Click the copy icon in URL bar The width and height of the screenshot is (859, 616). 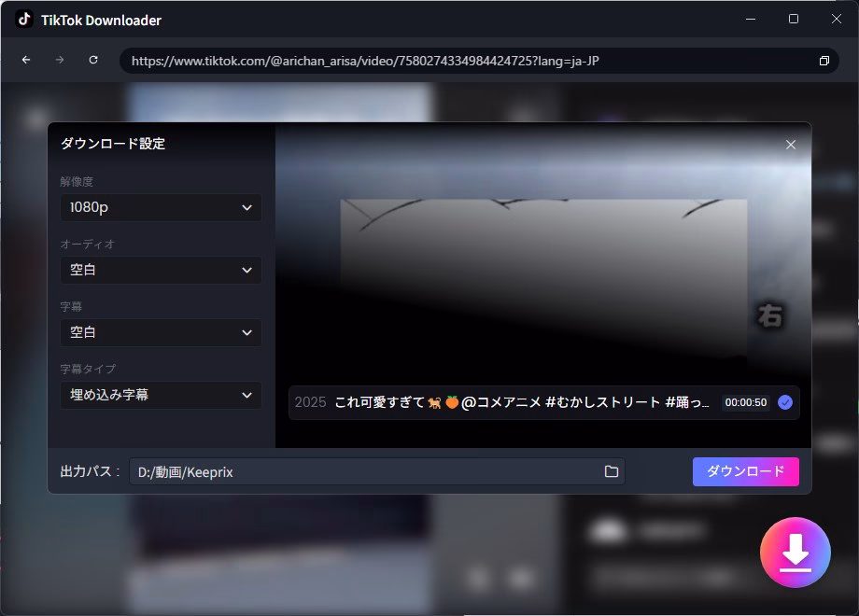pyautogui.click(x=824, y=61)
